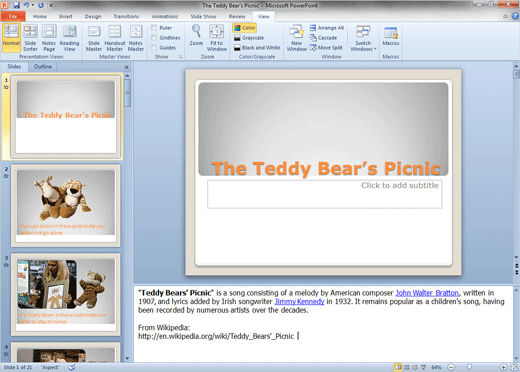Select Black and White view mode
This screenshot has height=372, width=520.
tap(257, 48)
